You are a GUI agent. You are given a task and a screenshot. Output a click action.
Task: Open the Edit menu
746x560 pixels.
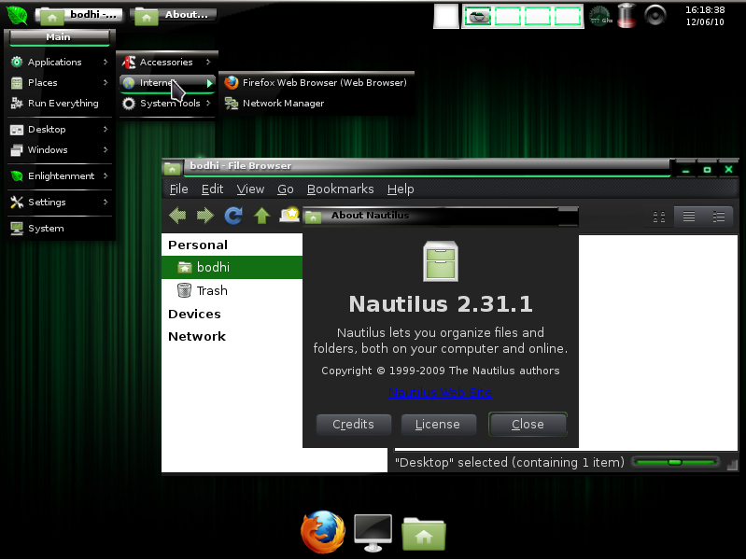coord(212,189)
